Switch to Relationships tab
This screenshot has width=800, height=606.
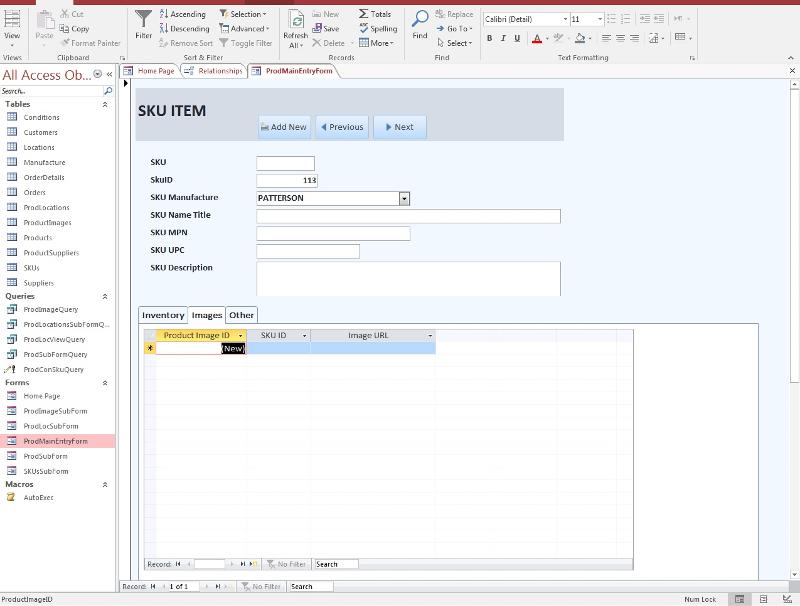coord(214,71)
